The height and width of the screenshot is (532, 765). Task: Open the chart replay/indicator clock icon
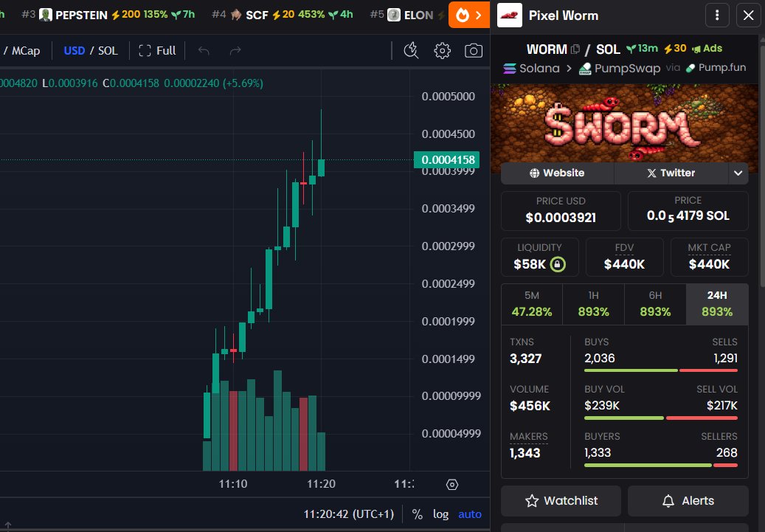pos(412,51)
